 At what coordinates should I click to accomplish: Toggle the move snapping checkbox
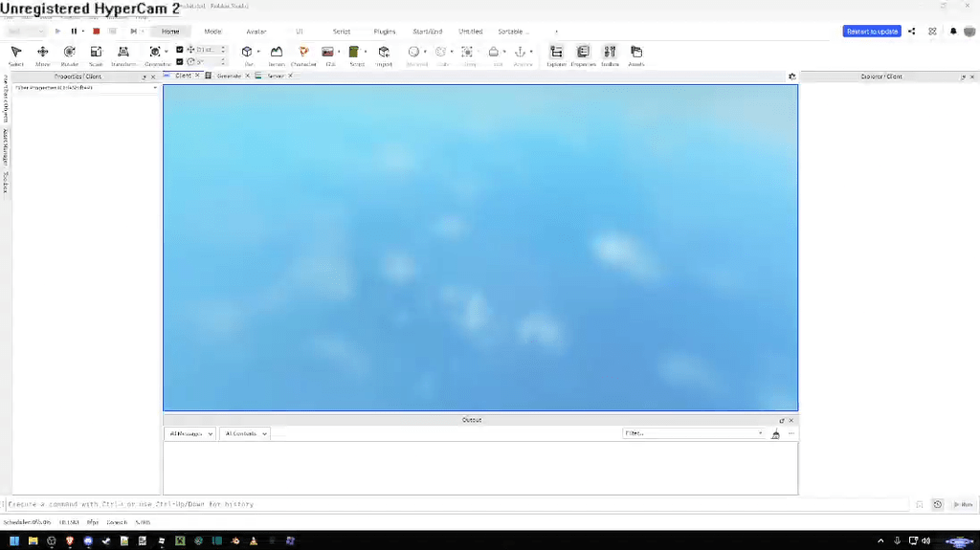point(179,50)
